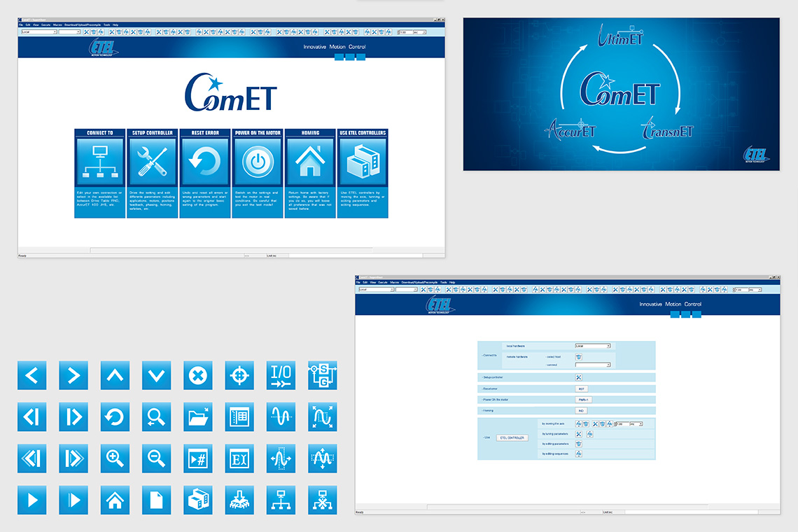798x532 pixels.
Task: Click the right arrow icon in the icon grid
Action: coord(73,375)
